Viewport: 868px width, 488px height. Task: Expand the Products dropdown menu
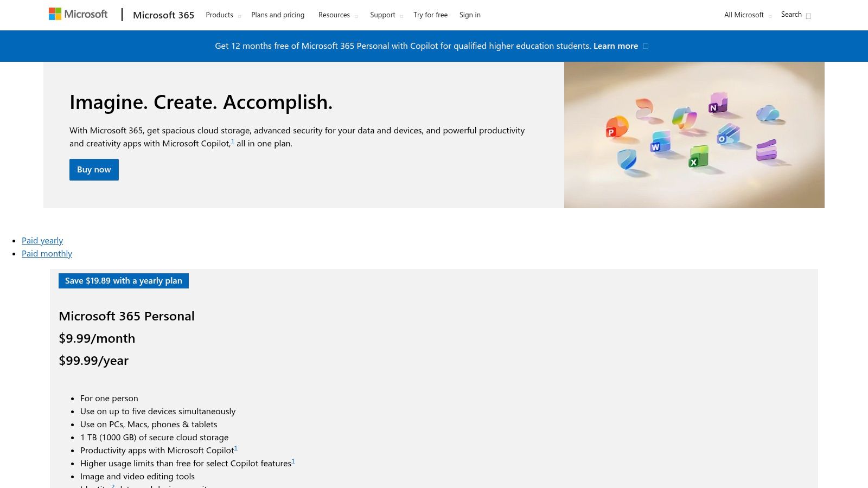222,15
